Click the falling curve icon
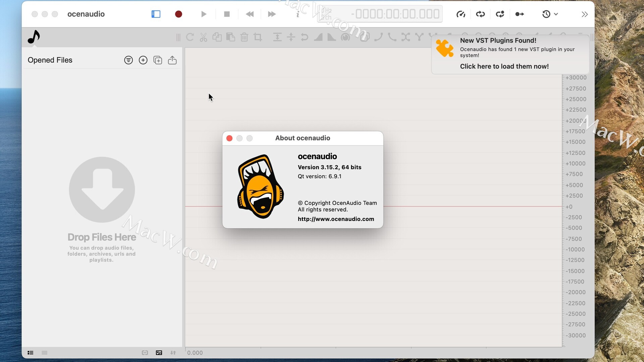The height and width of the screenshot is (362, 644). [x=392, y=37]
